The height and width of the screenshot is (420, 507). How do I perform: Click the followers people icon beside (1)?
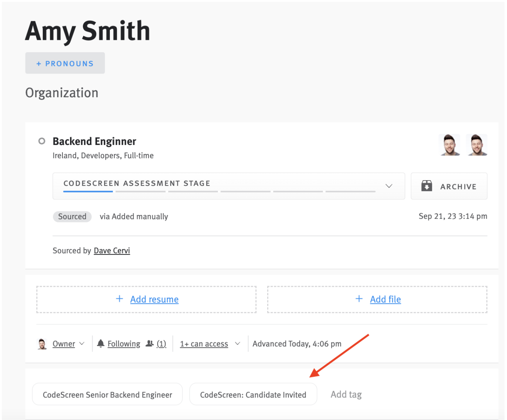point(150,344)
